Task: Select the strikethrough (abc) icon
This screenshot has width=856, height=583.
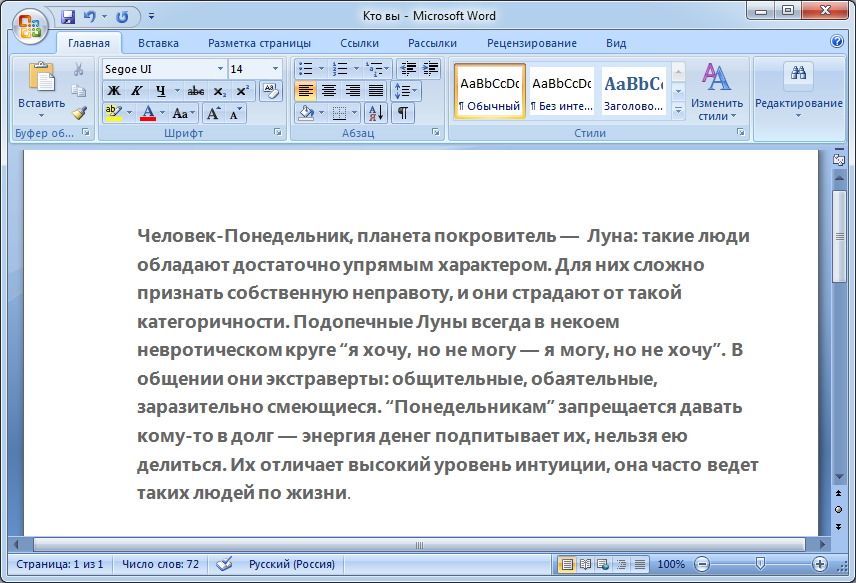Action: 196,91
